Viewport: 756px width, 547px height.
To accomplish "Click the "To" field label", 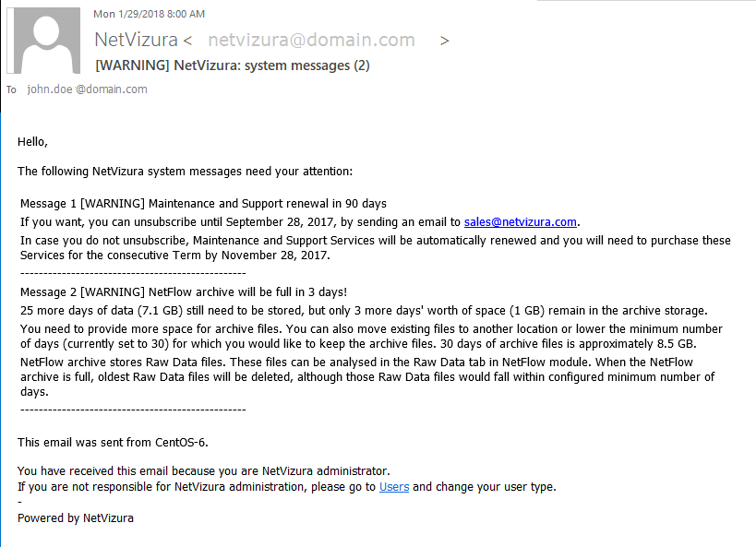I will click(12, 89).
